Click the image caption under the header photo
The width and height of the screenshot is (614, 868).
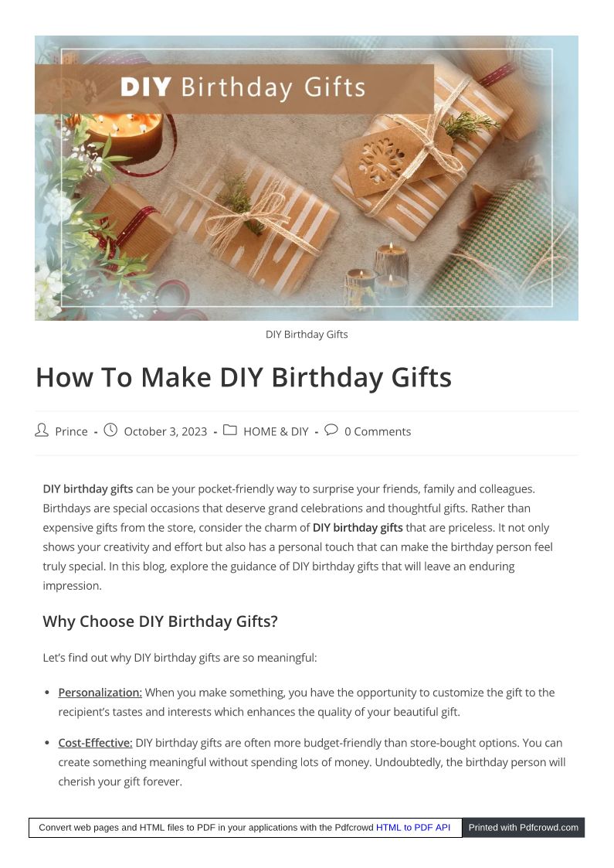pos(307,335)
